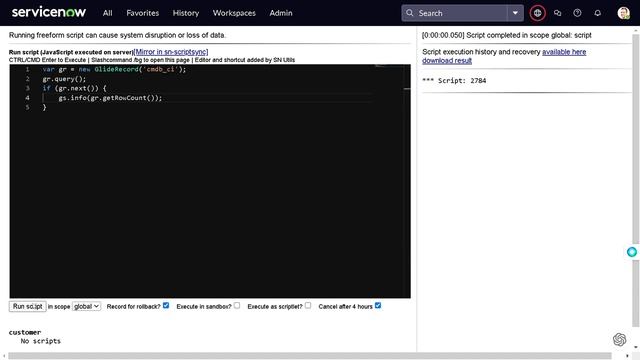
Task: Open the scope dropdown set to global
Action: [x=86, y=306]
